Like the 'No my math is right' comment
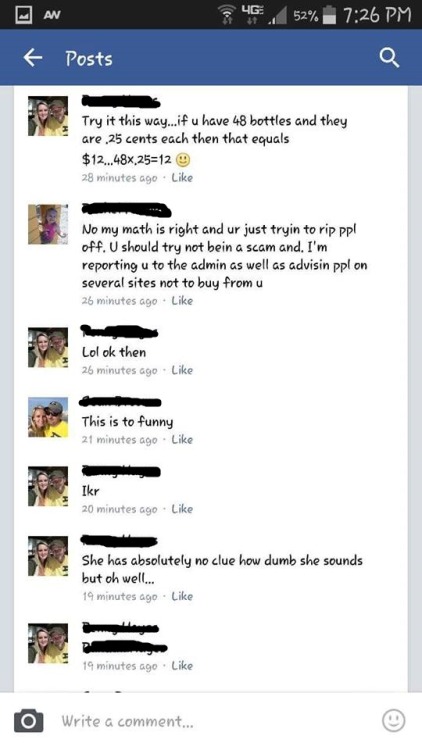422x750 pixels. (x=182, y=301)
